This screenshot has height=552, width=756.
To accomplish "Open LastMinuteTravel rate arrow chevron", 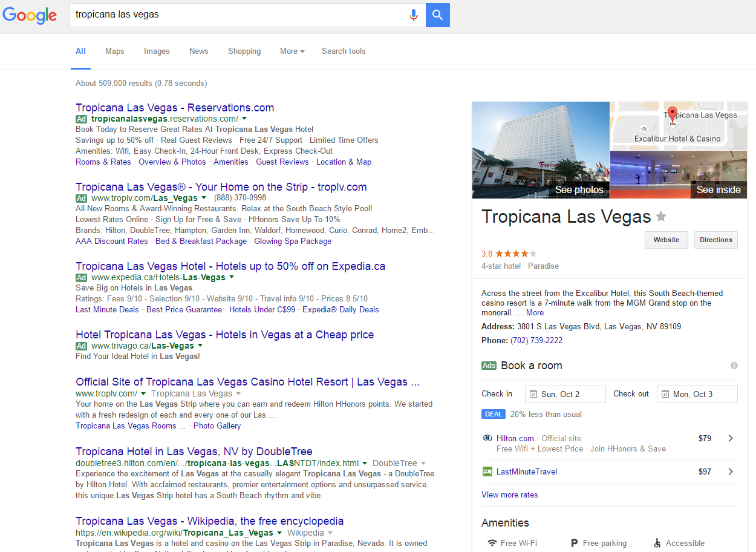I will [x=731, y=471].
